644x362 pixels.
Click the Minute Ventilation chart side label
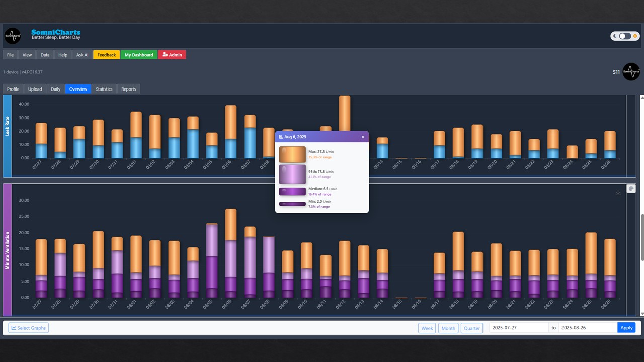tap(7, 250)
